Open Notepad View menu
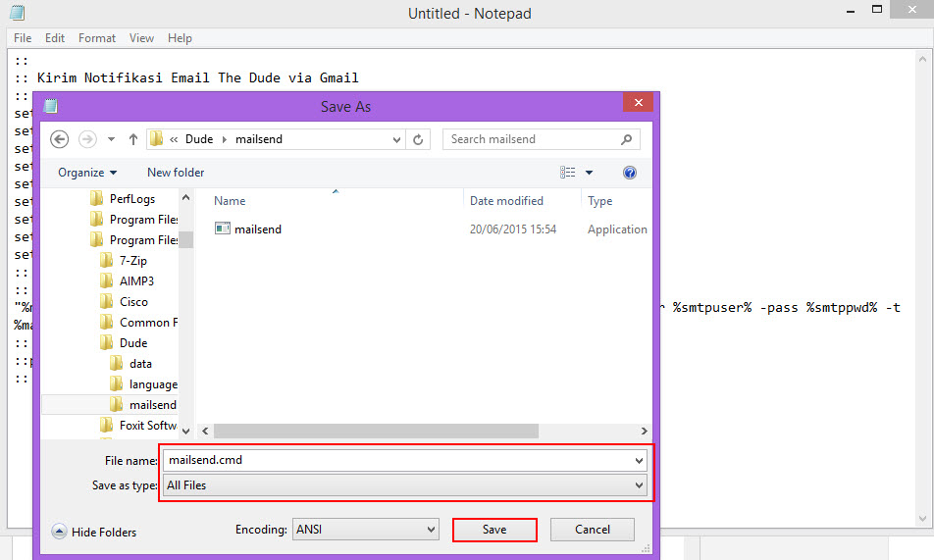 click(x=141, y=38)
